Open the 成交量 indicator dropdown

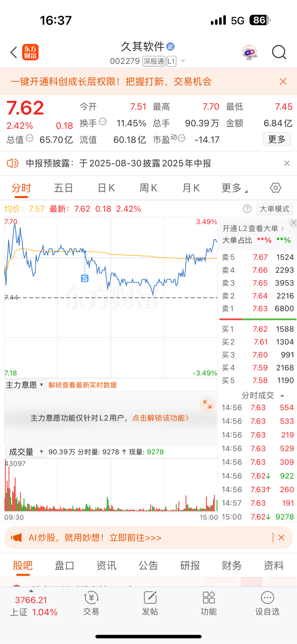26,452
